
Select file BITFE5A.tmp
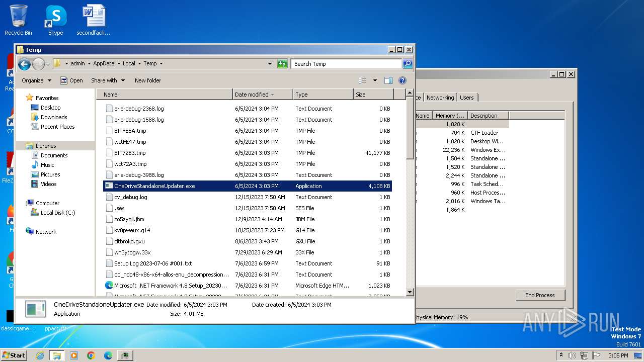coord(130,131)
